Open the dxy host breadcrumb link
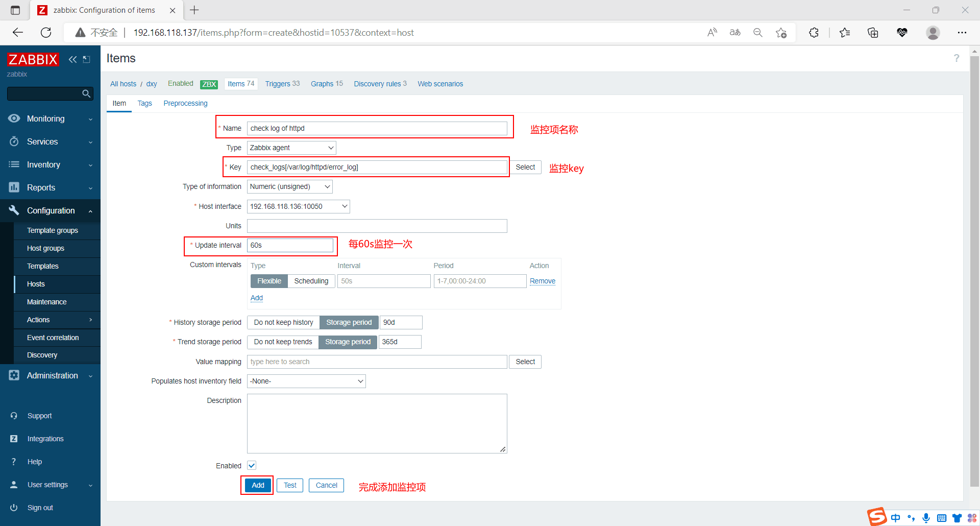Viewport: 980px width, 526px height. point(152,84)
